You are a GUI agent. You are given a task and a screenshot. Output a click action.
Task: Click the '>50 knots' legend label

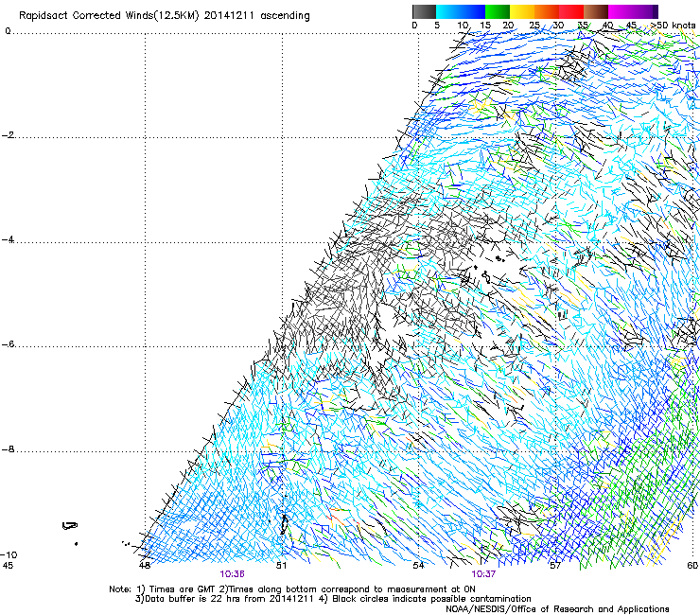point(673,26)
